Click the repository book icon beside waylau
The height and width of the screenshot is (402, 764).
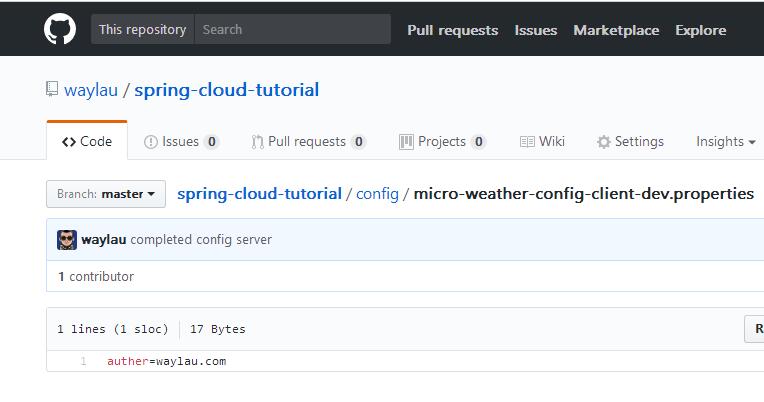point(52,90)
